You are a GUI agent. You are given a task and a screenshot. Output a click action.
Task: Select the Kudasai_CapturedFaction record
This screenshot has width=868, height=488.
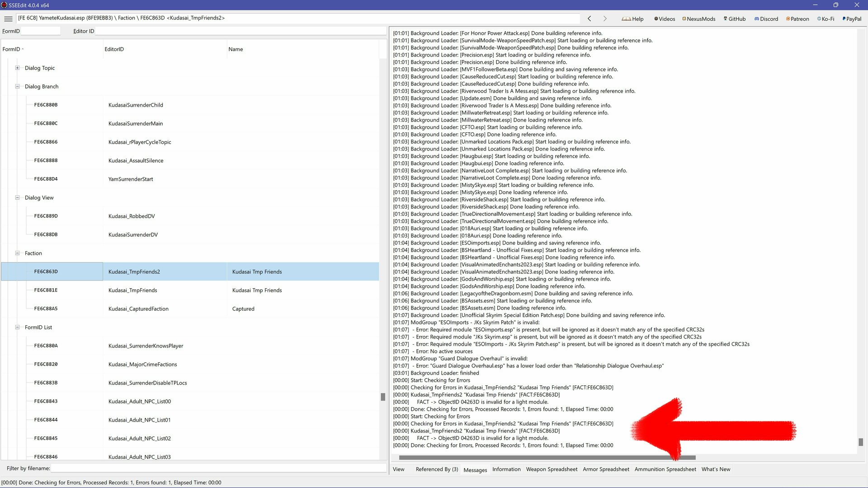tap(190, 309)
